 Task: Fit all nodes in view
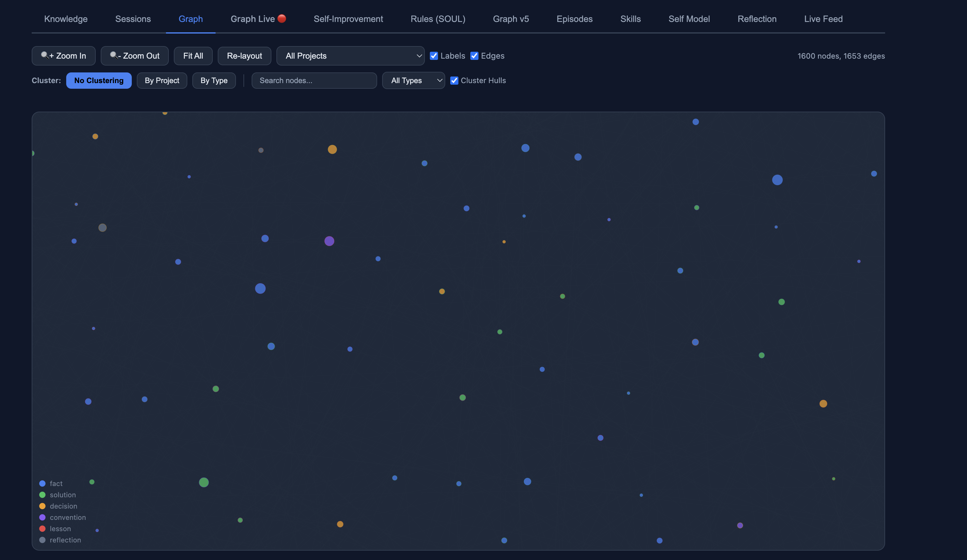pyautogui.click(x=193, y=56)
